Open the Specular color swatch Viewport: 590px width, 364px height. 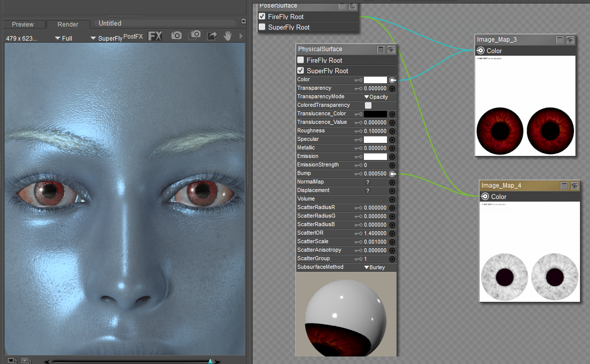(375, 140)
